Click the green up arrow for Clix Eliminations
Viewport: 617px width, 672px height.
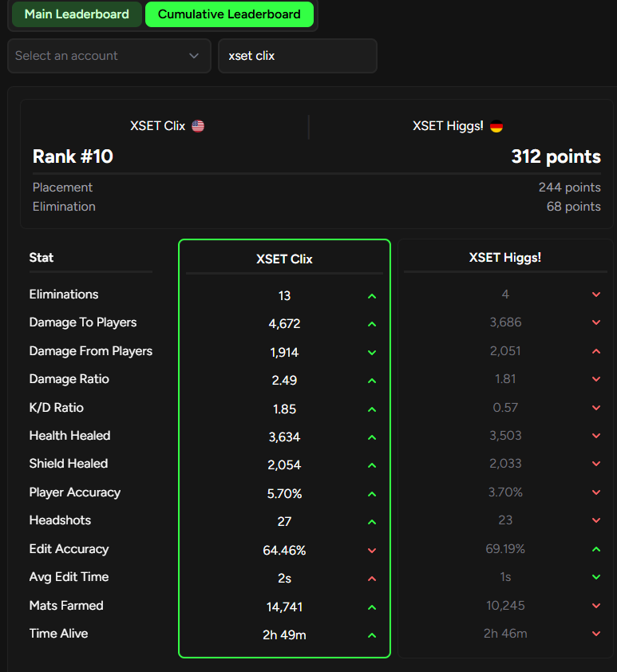point(372,296)
